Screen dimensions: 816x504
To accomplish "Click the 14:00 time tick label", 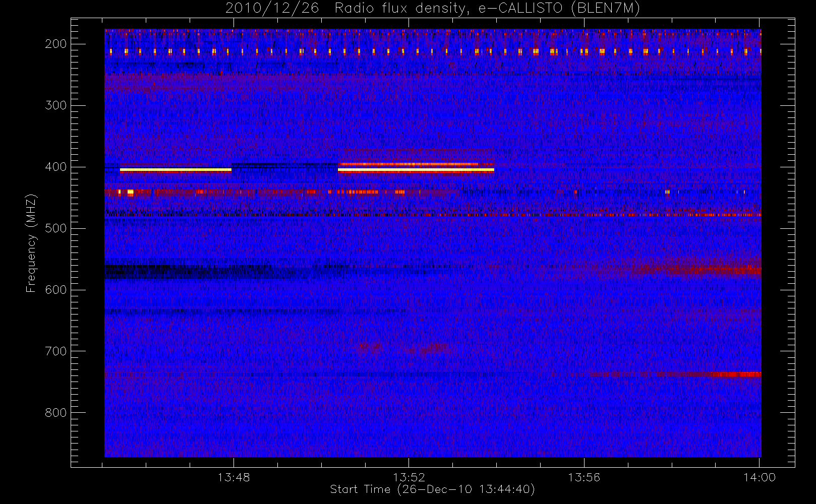I will [x=760, y=477].
